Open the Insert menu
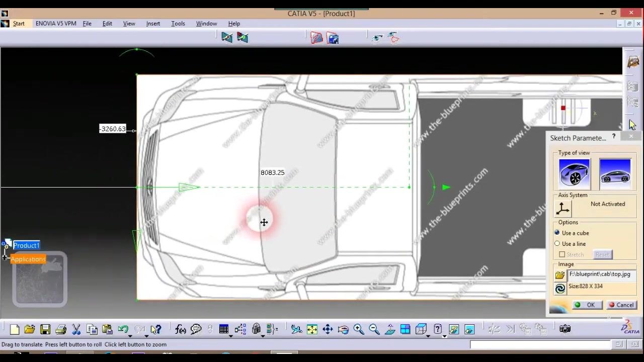Screen dimensions: 644x362 click(x=153, y=24)
